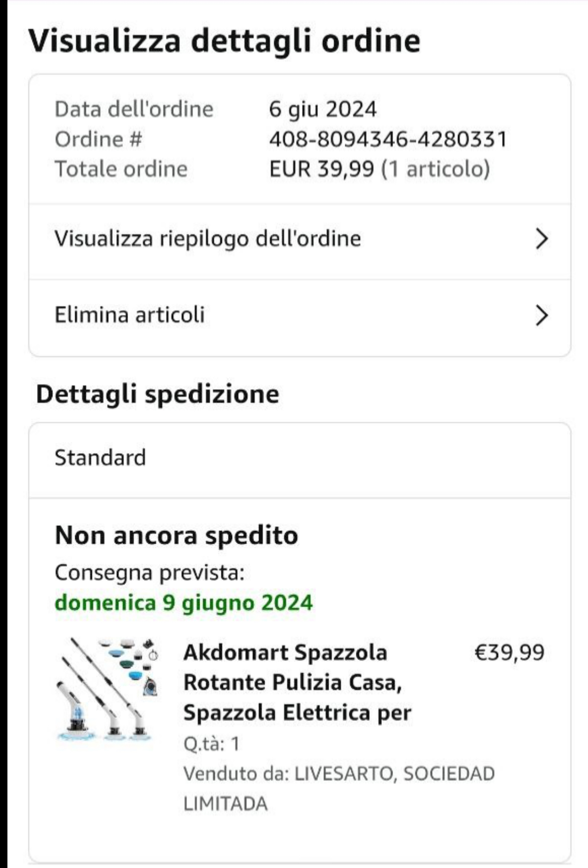Select the Elimina articoli option
This screenshot has width=588, height=868.
click(x=129, y=315)
